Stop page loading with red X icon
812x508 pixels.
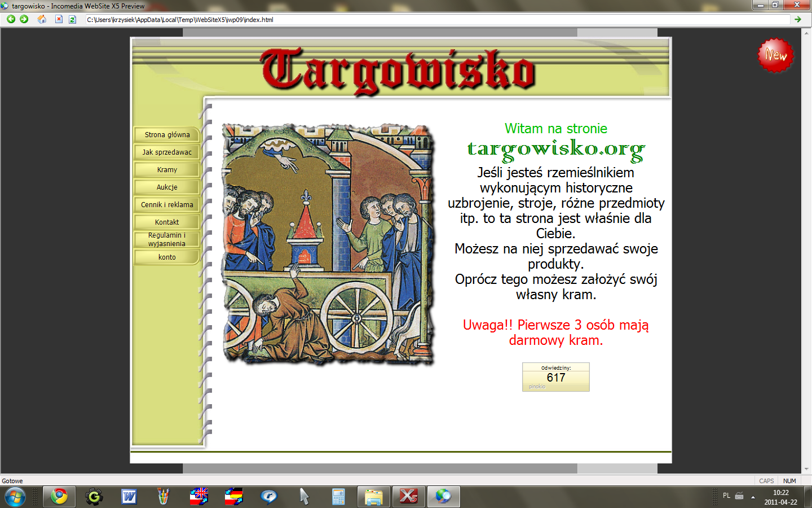coord(59,19)
